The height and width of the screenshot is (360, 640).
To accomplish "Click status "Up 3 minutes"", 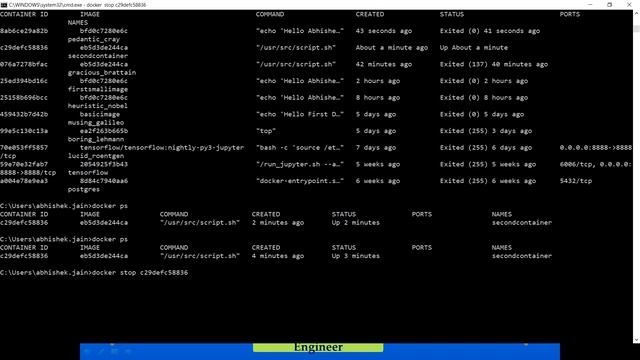I will [x=356, y=256].
